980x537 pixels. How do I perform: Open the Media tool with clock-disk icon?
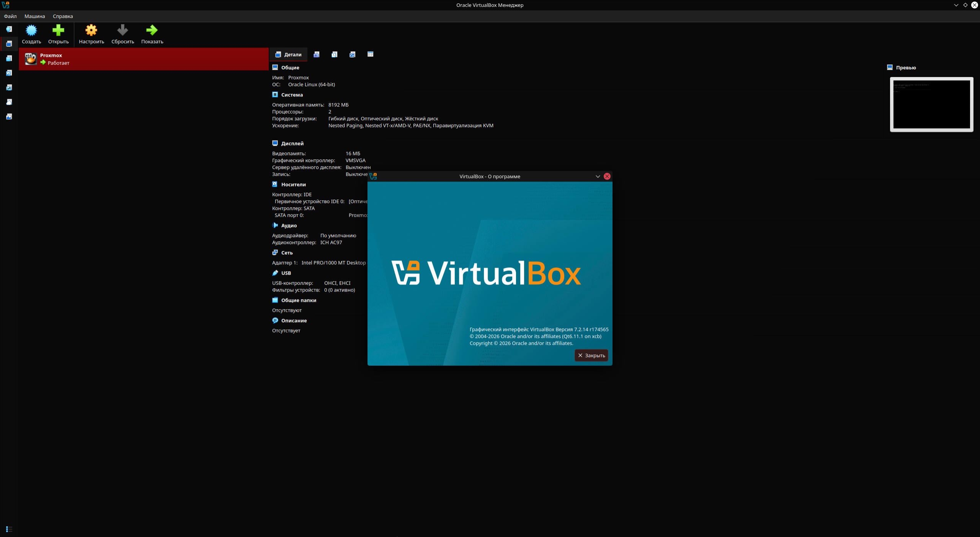point(9,73)
